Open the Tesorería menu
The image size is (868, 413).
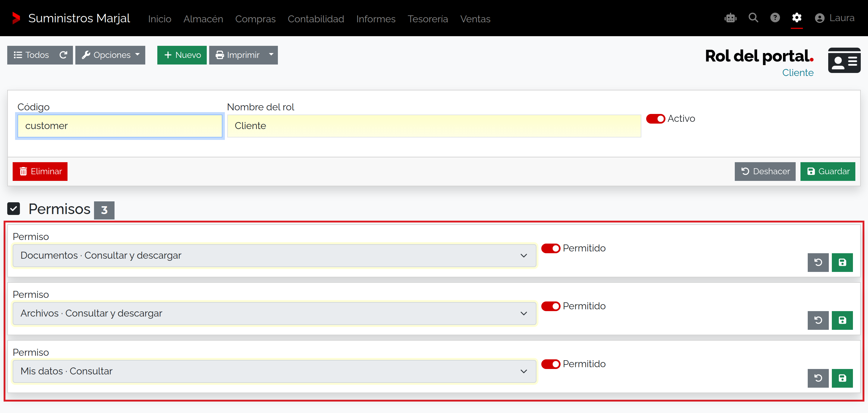click(x=428, y=19)
